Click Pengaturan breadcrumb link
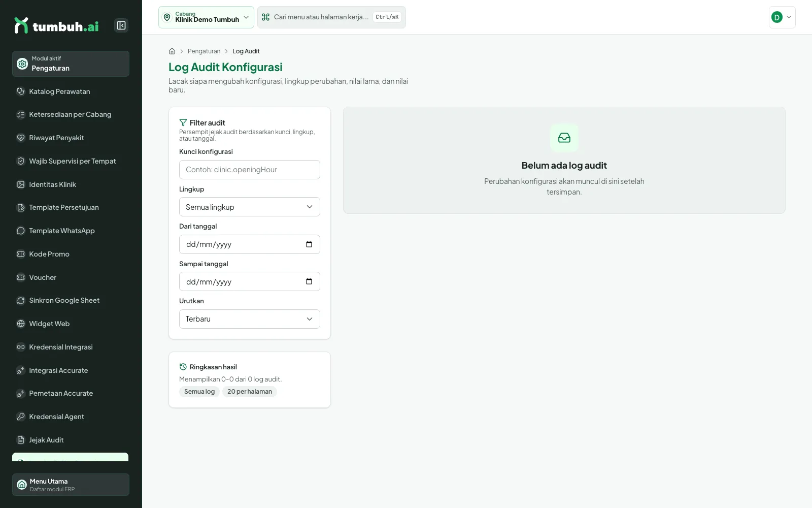This screenshot has width=812, height=508. click(204, 51)
